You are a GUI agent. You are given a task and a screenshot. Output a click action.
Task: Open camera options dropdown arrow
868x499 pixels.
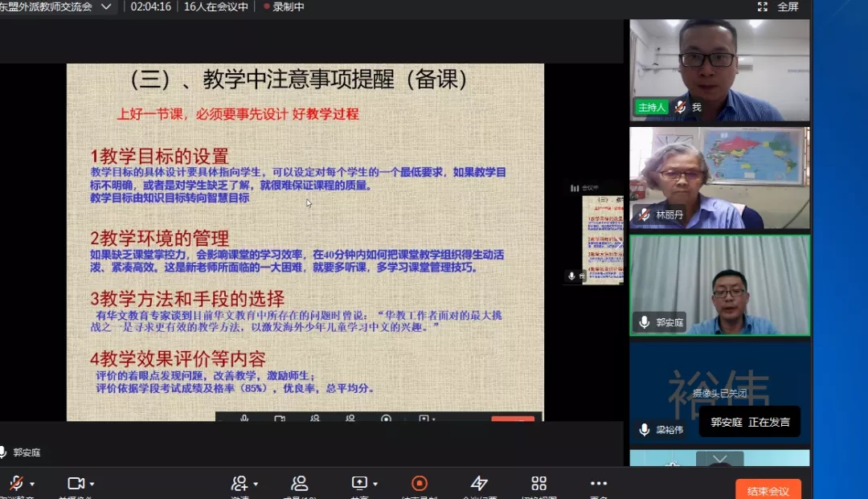(x=92, y=484)
